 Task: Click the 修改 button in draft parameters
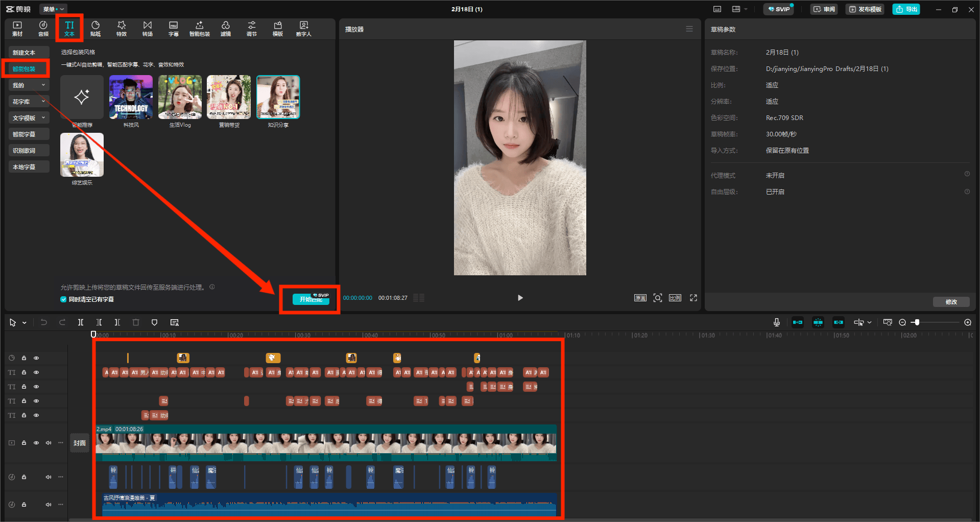click(951, 302)
